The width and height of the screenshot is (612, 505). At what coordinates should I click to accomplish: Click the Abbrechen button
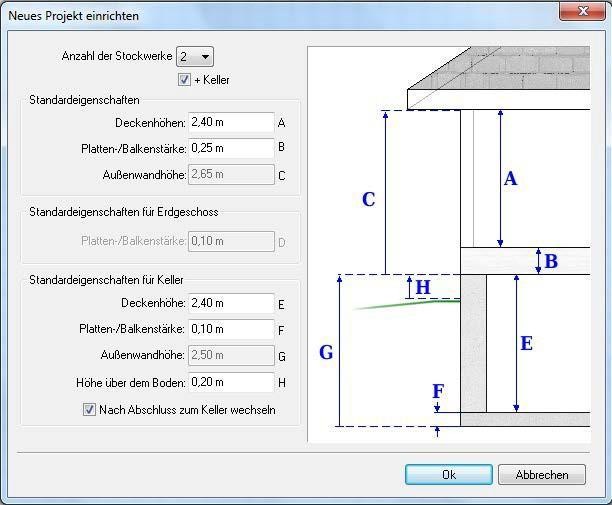pyautogui.click(x=542, y=475)
